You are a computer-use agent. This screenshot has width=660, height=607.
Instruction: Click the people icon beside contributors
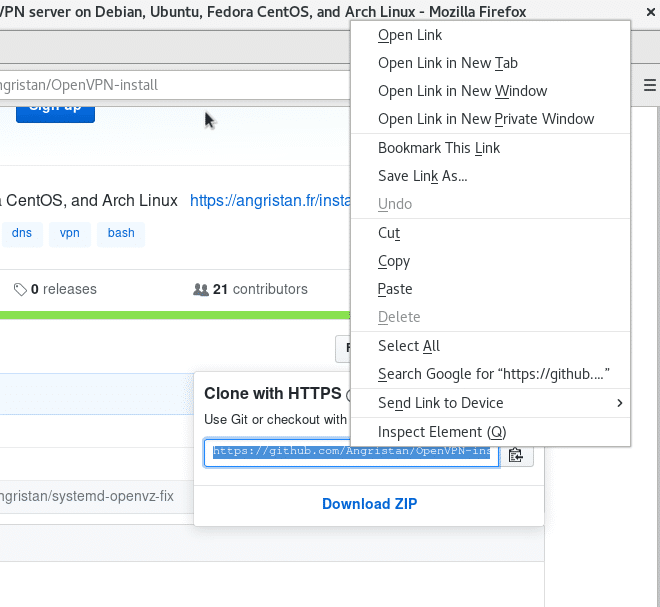200,289
